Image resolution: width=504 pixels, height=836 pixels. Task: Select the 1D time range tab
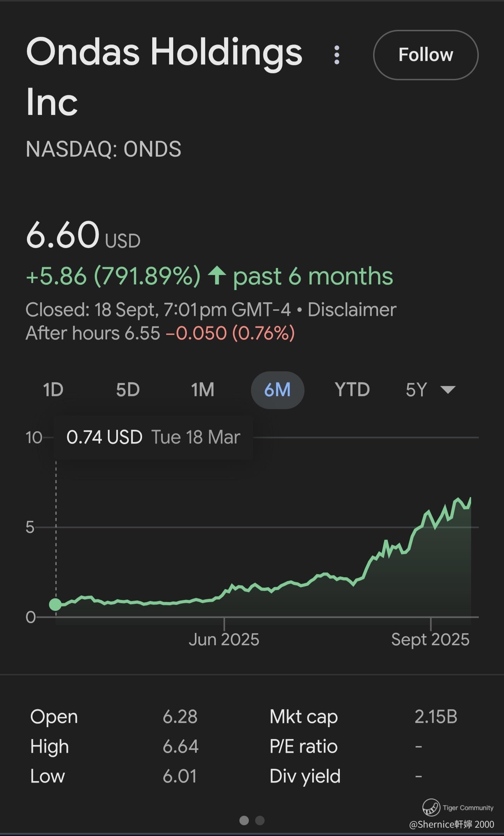click(x=53, y=390)
